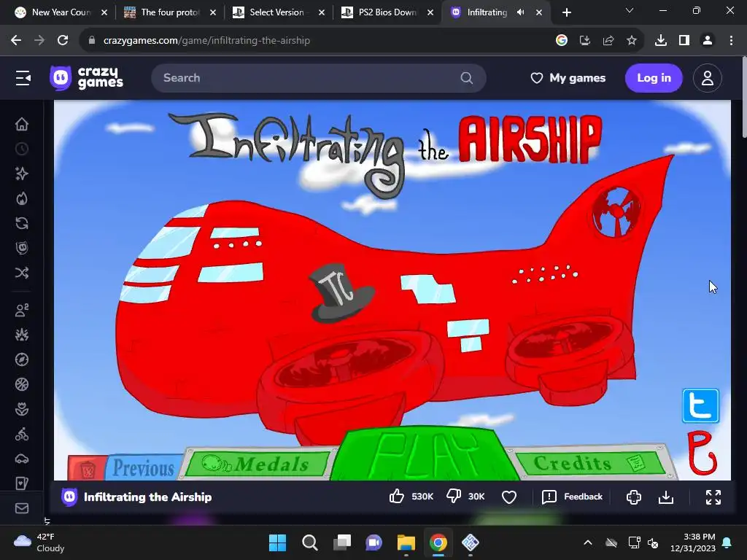Toggle Chrome side panel

click(684, 41)
